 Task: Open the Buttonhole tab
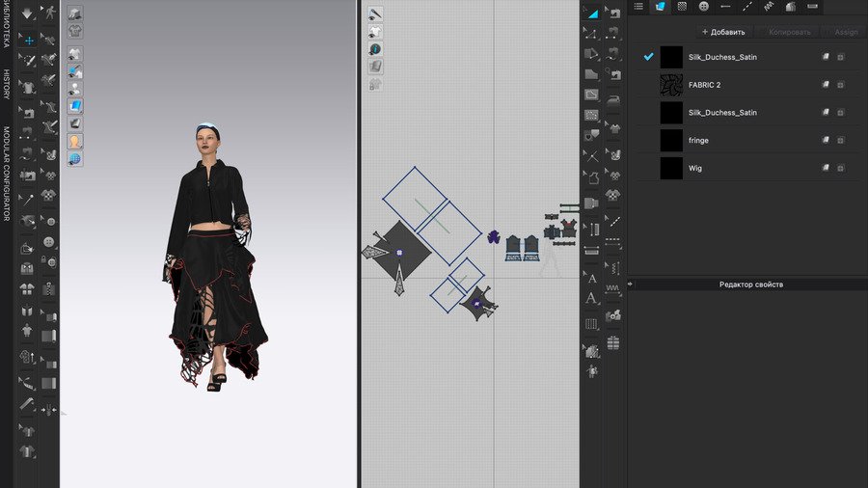725,7
